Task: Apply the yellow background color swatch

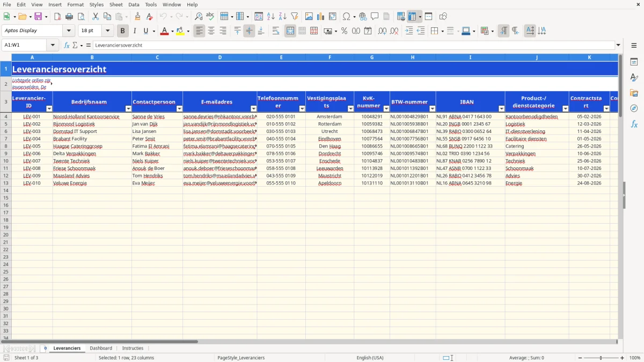Action: pos(180,31)
